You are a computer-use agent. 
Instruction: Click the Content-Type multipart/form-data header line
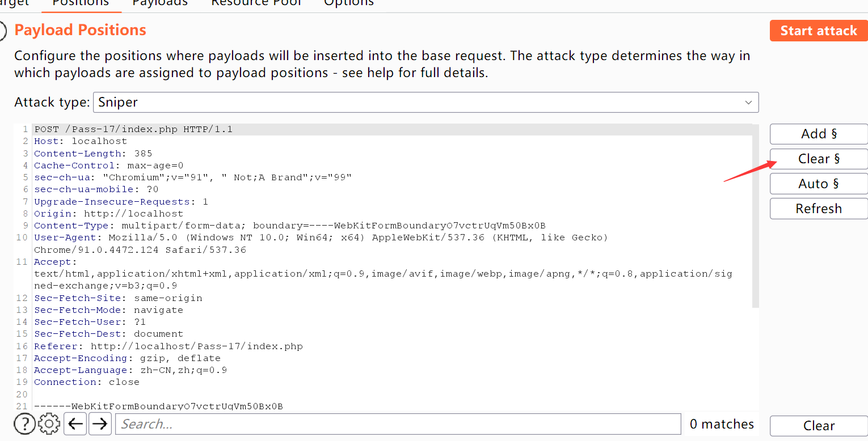[289, 226]
